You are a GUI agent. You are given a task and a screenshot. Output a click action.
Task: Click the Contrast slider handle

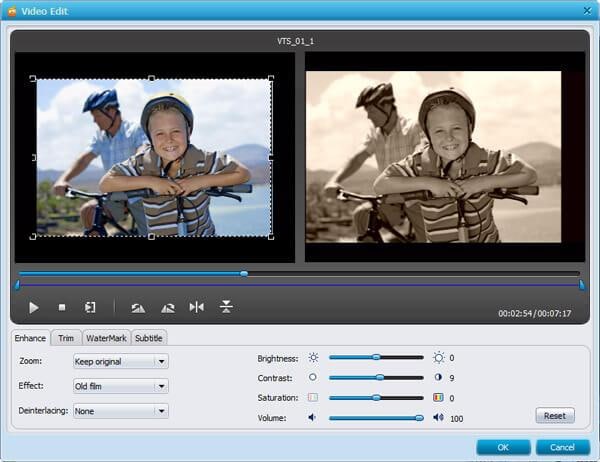380,377
